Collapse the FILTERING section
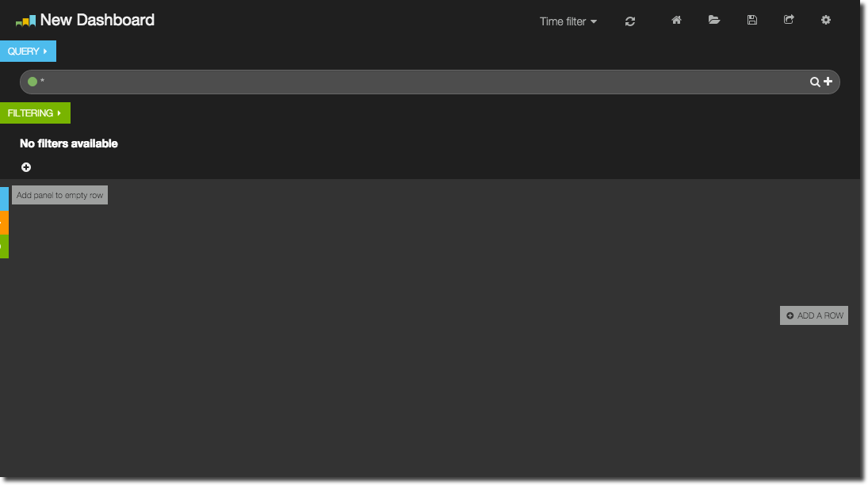 tap(35, 113)
